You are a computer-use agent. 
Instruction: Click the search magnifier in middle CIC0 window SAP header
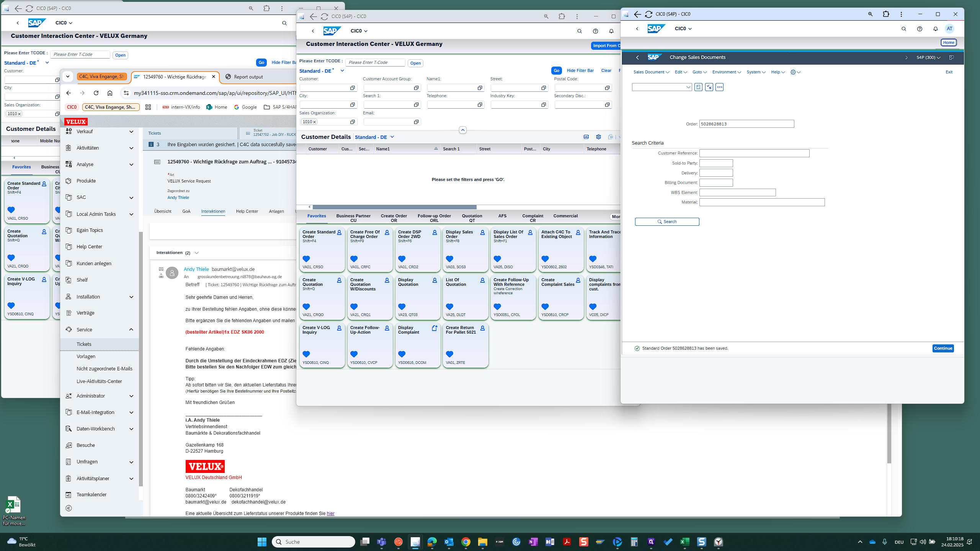pos(580,31)
